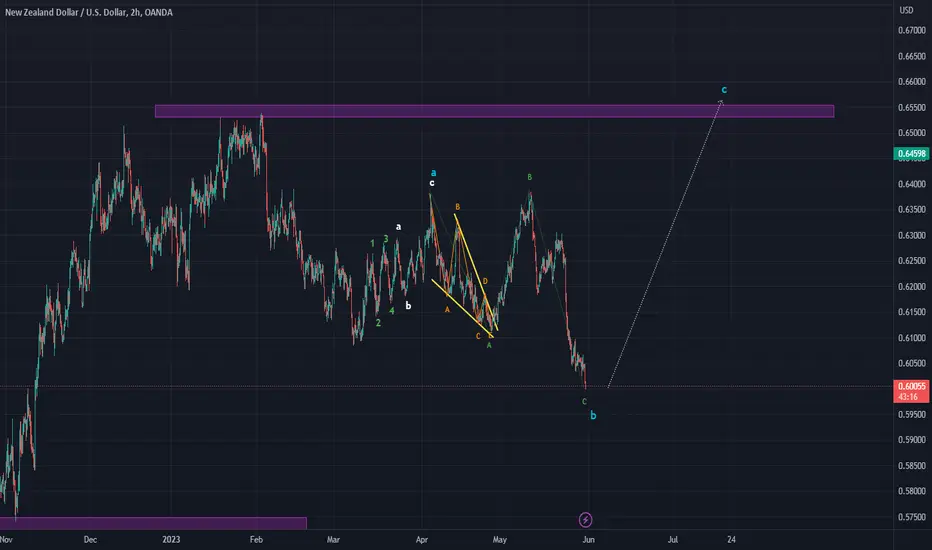Image resolution: width=932 pixels, height=550 pixels.
Task: Click the 2023 label on the time axis
Action: (x=171, y=540)
